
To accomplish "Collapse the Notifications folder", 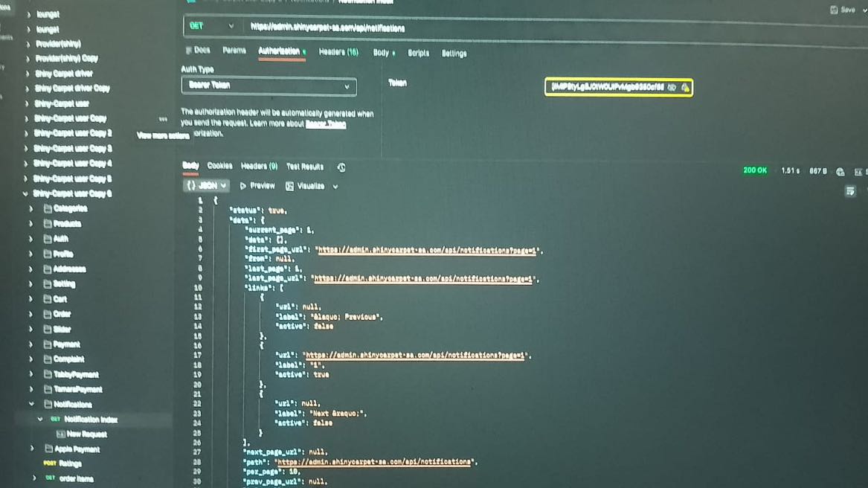I will (x=32, y=405).
